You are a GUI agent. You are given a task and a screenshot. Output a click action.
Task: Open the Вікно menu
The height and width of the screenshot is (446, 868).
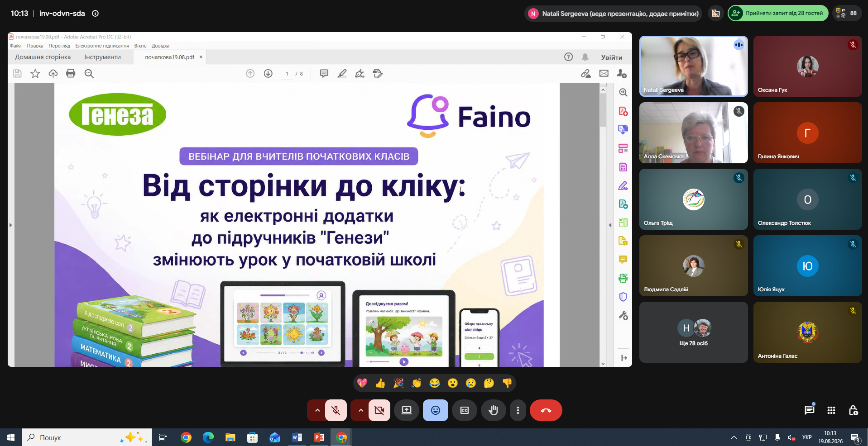coord(140,46)
